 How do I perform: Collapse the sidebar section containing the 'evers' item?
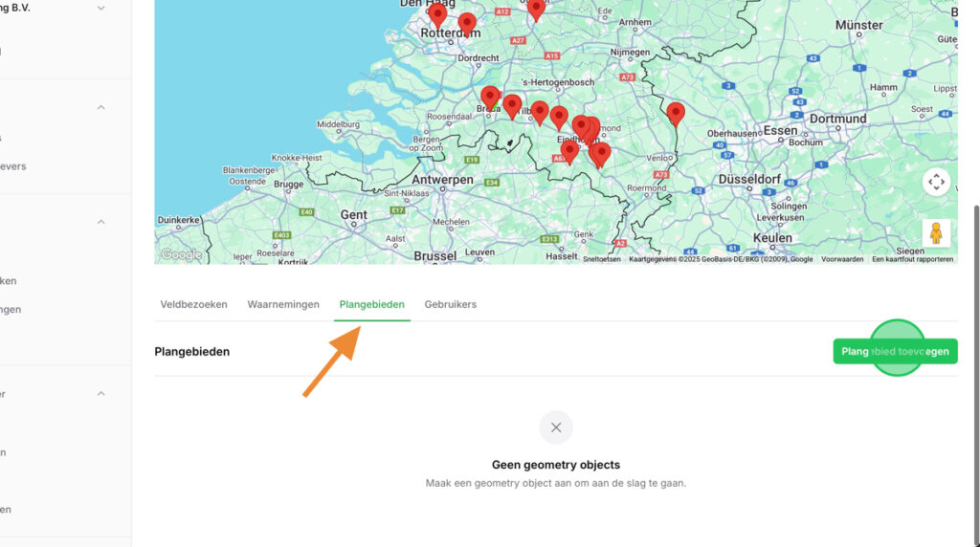coord(101,107)
